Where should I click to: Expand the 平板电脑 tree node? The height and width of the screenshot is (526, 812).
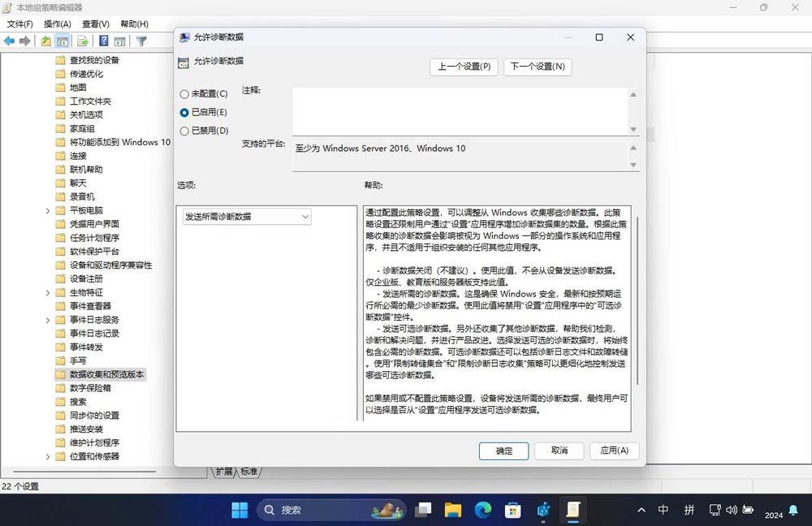47,209
